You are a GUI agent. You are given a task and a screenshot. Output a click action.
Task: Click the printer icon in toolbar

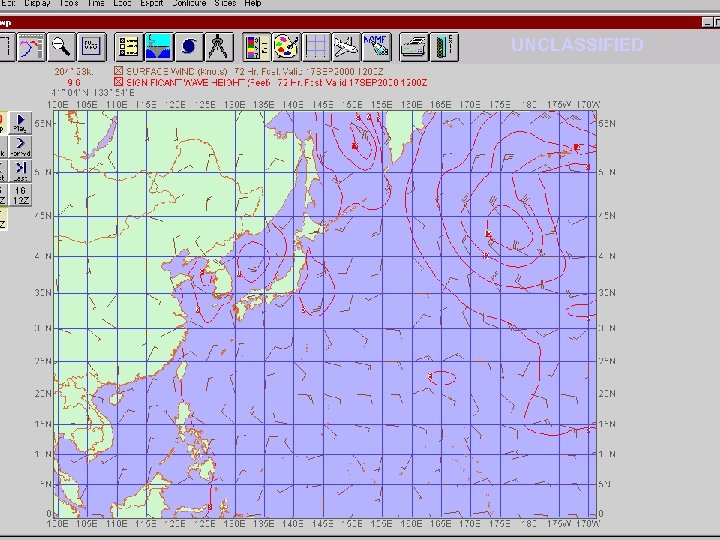pyautogui.click(x=414, y=47)
